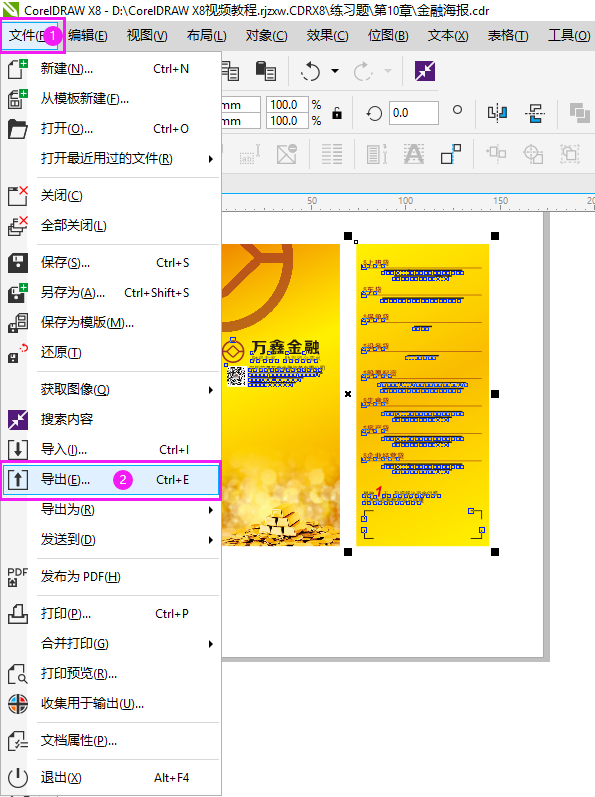Click the large letter A text icon
The width and height of the screenshot is (595, 797).
(414, 154)
